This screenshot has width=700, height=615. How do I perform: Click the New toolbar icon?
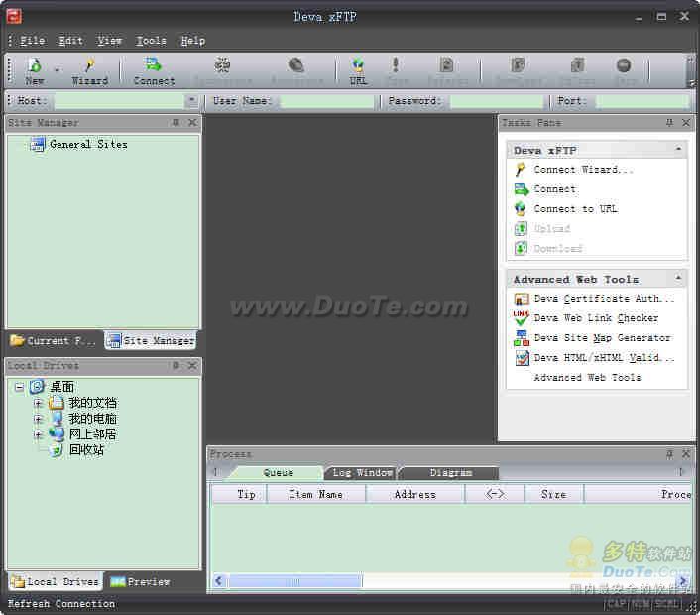point(35,65)
